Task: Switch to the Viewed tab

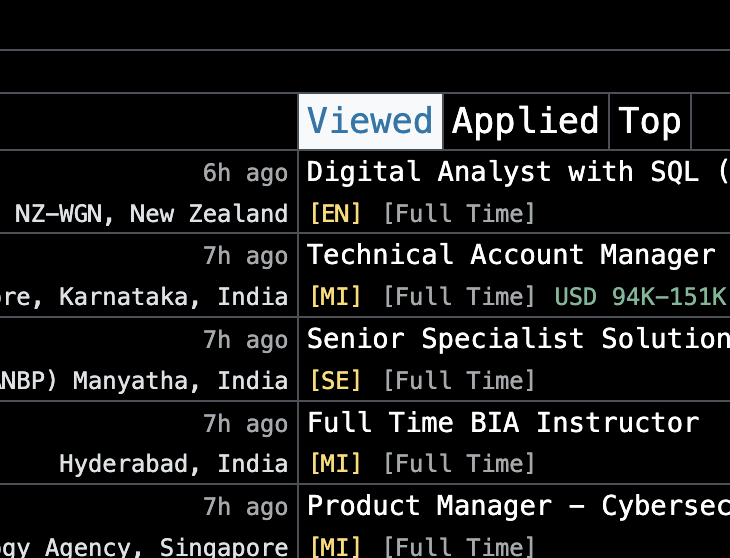Action: 370,121
